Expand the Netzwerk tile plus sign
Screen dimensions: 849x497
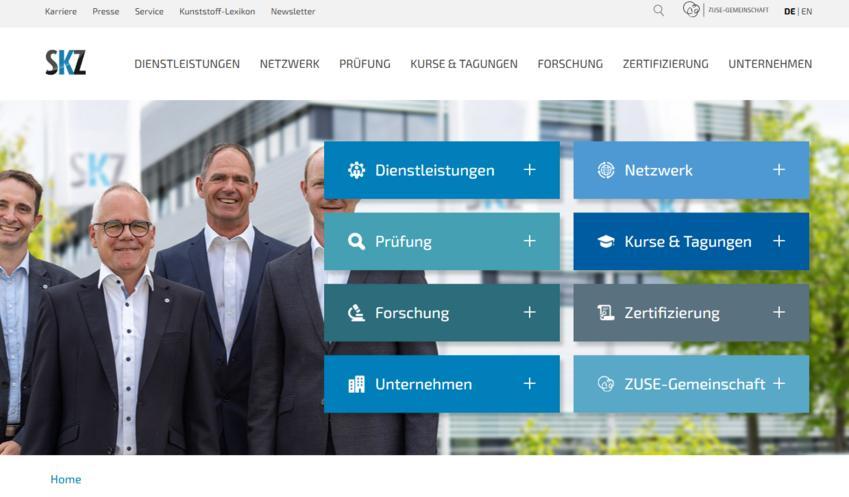pos(779,170)
